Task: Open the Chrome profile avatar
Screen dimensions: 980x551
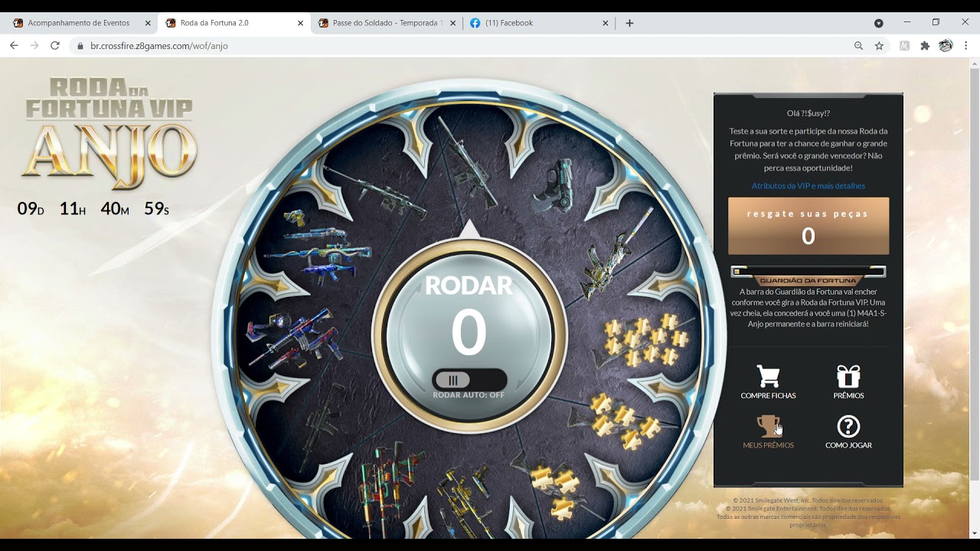Action: (x=946, y=46)
